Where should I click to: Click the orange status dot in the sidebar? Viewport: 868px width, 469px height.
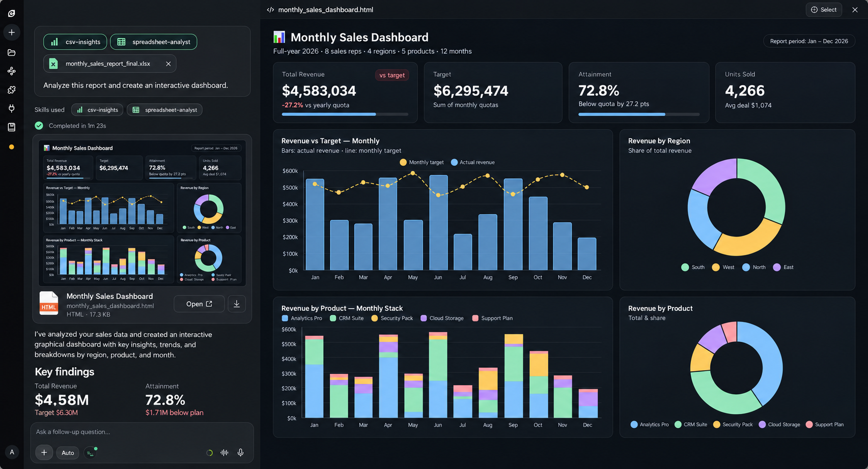11,147
